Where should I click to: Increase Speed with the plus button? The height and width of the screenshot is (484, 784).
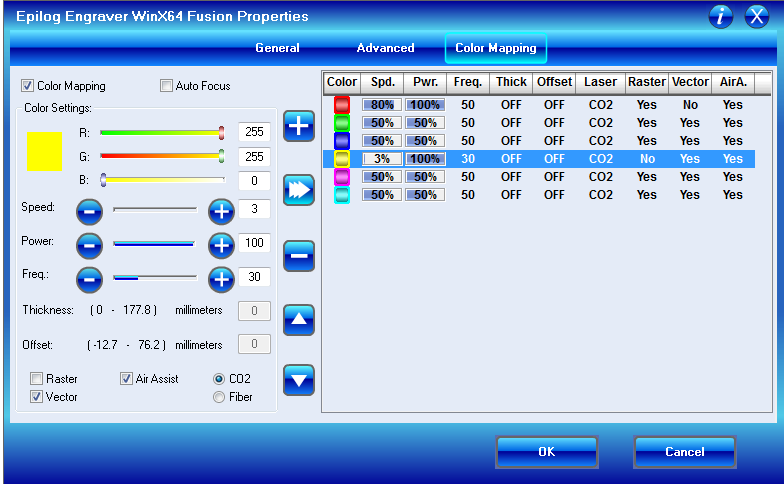pos(222,212)
